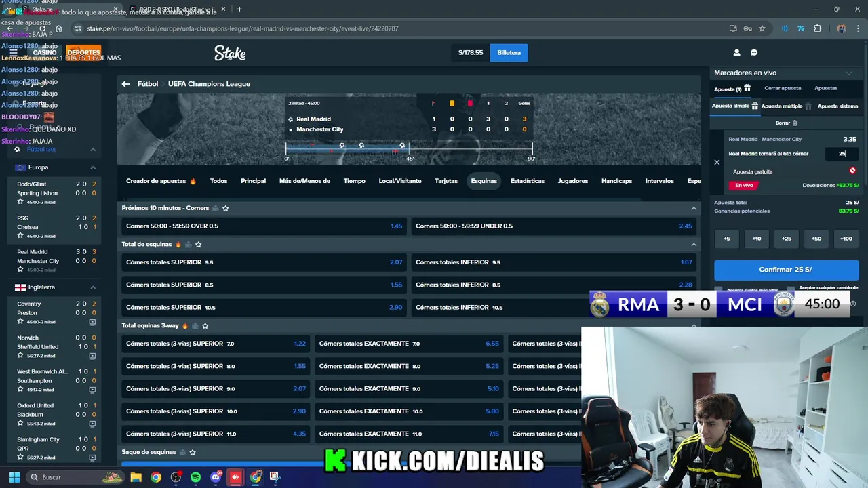The width and height of the screenshot is (868, 488).
Task: Bet on Córners totales INFERIOR 8.5
Action: [553, 285]
